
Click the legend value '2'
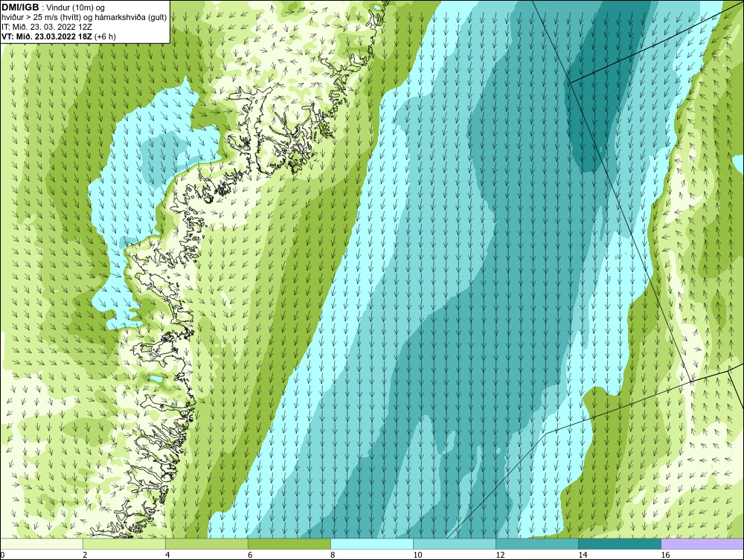(85, 555)
